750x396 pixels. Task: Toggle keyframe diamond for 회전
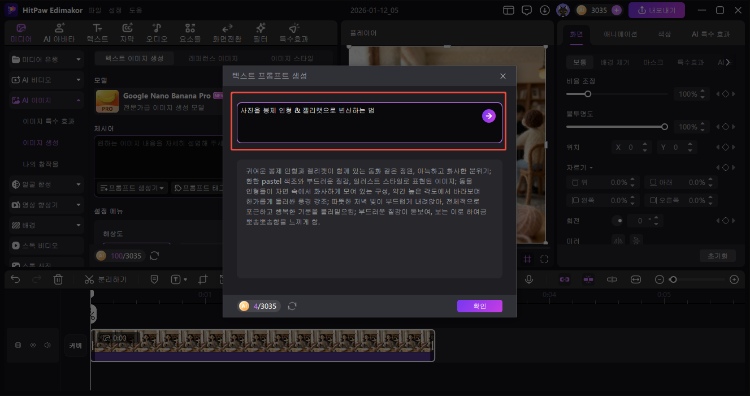click(x=725, y=220)
